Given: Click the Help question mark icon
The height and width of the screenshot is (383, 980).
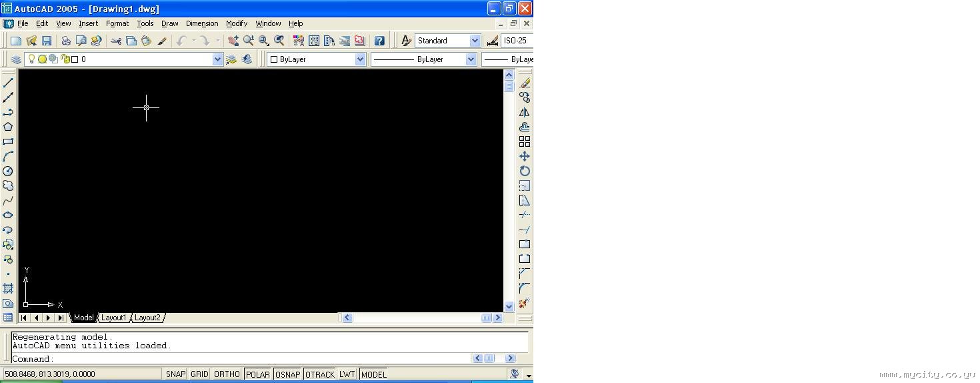Looking at the screenshot, I should pos(379,41).
